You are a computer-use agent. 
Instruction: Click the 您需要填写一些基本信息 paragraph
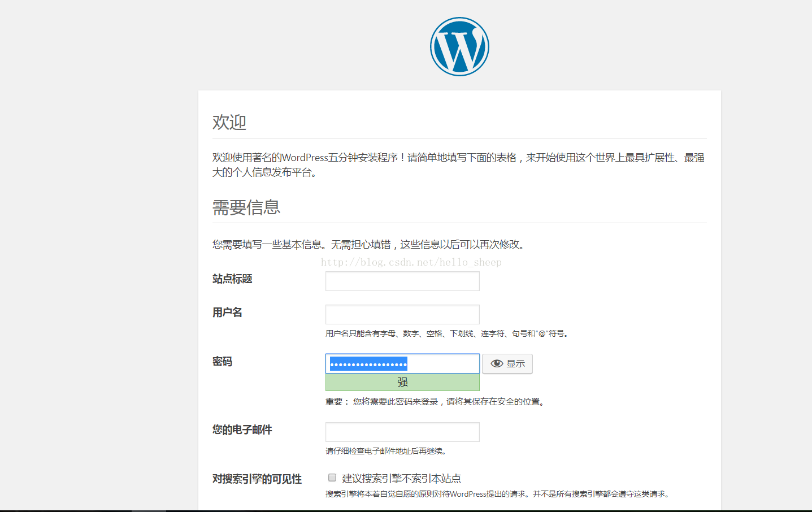(x=370, y=245)
